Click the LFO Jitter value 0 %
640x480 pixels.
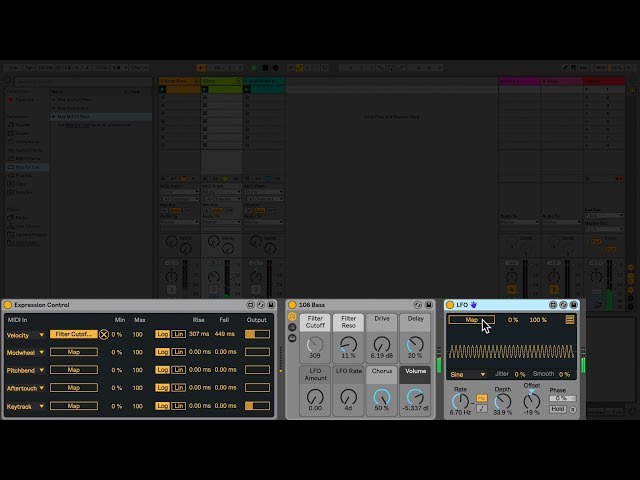click(x=520, y=374)
